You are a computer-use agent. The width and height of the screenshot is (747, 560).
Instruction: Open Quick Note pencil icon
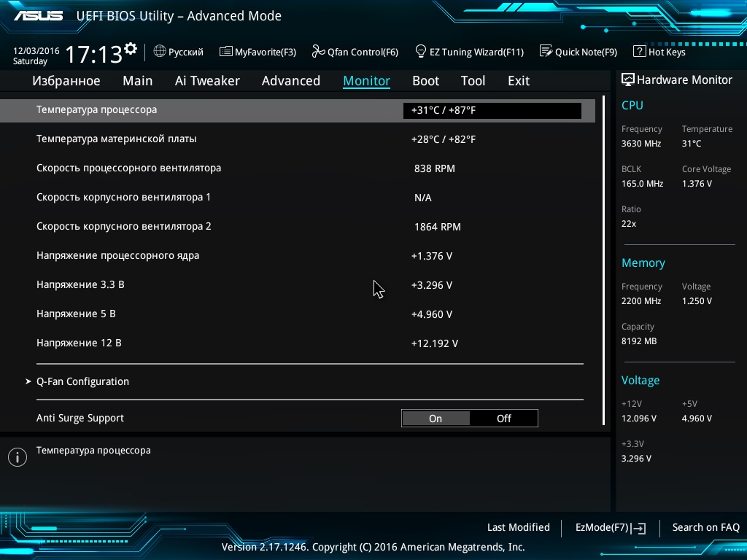coord(546,51)
